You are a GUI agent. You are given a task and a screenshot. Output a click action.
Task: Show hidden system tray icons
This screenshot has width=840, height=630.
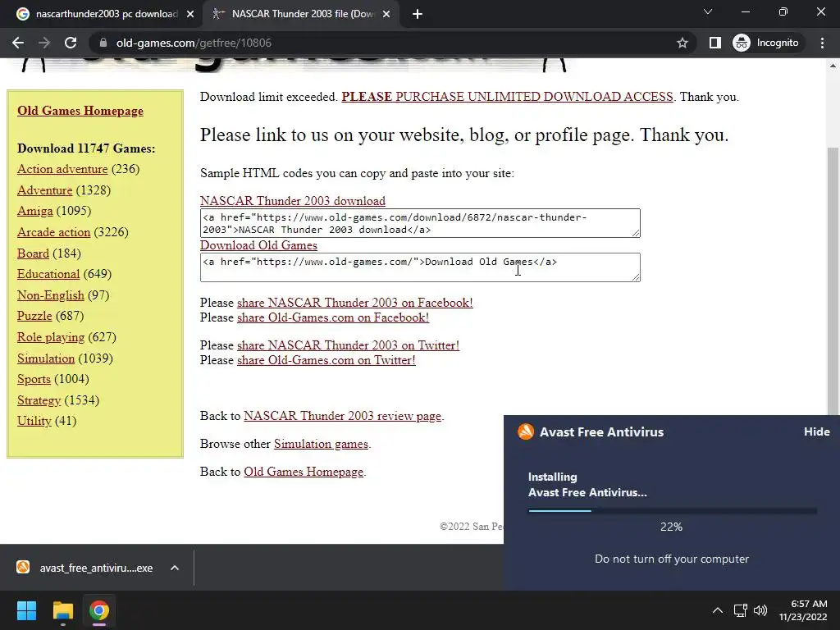pos(718,610)
